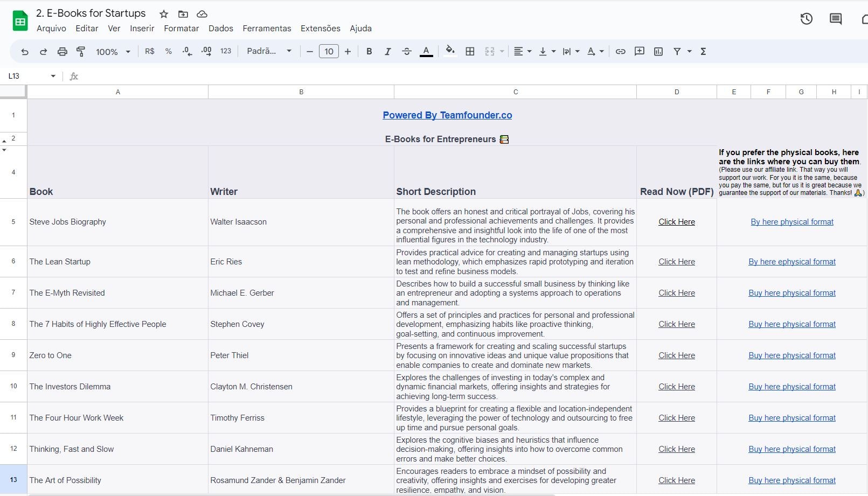Image resolution: width=868 pixels, height=496 pixels.
Task: Star the E-Books for Startups document
Action: (164, 14)
